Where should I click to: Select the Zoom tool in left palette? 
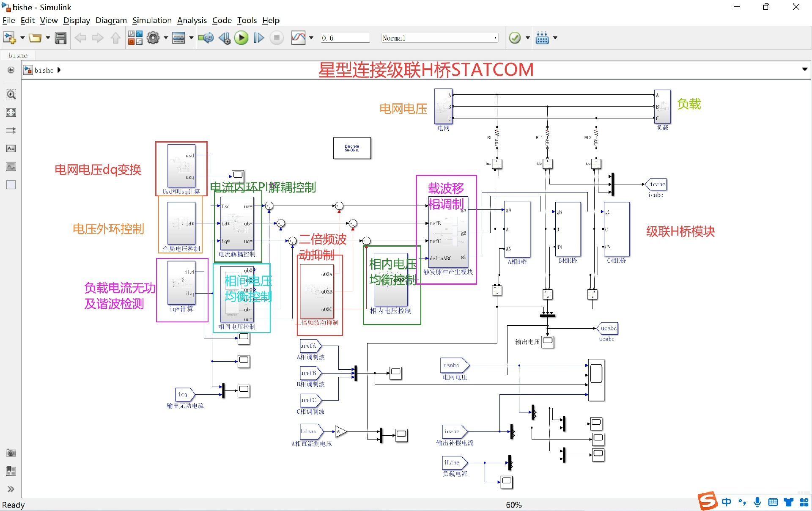(11, 94)
